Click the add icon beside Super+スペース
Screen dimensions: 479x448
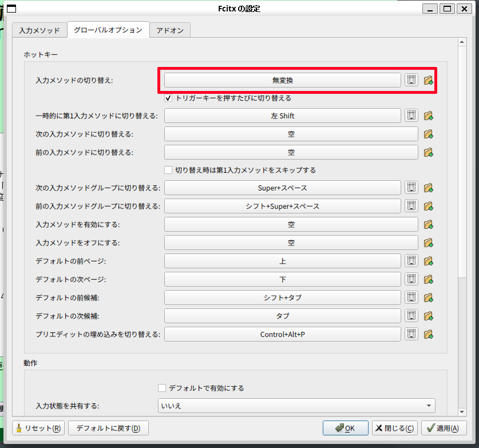pos(428,188)
